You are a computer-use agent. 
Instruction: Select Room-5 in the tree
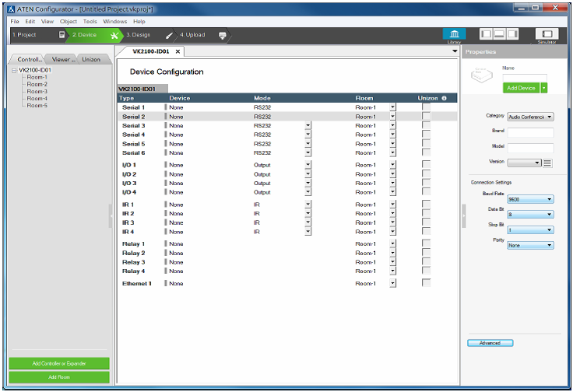pos(37,106)
